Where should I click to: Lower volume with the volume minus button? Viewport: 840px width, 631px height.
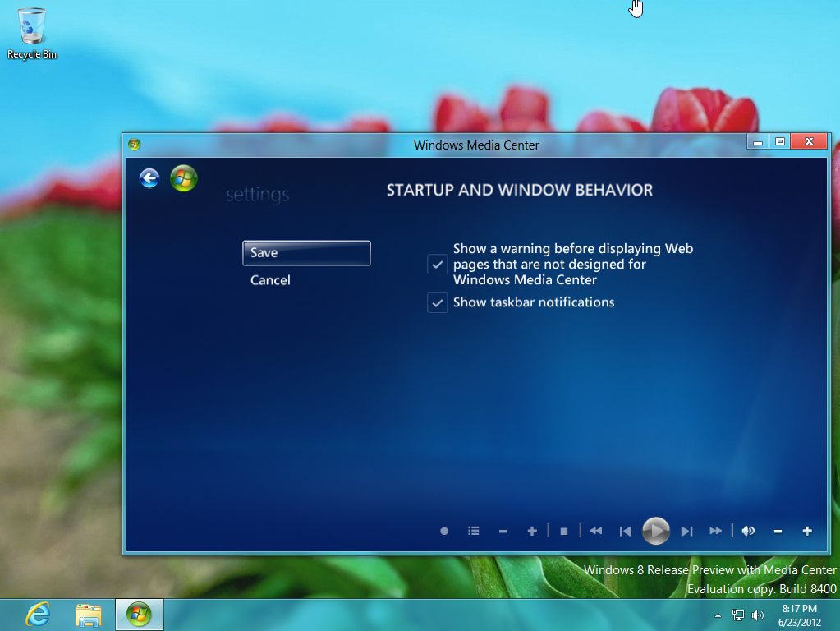pyautogui.click(x=778, y=532)
